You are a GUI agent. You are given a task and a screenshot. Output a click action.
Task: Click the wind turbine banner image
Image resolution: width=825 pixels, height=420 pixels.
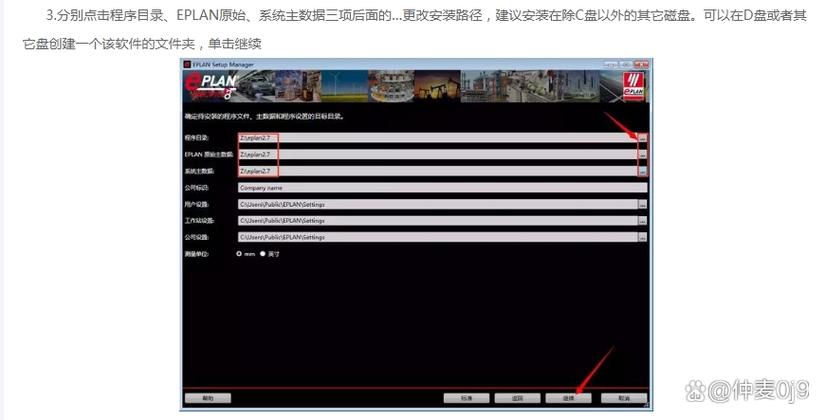coord(345,86)
